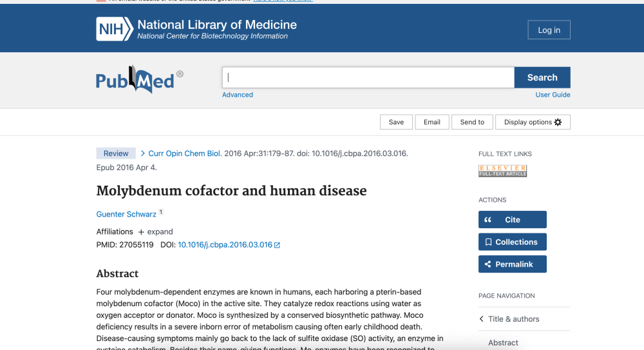Click the National Library of Medicine title
This screenshot has height=350, width=644.
pos(217,24)
